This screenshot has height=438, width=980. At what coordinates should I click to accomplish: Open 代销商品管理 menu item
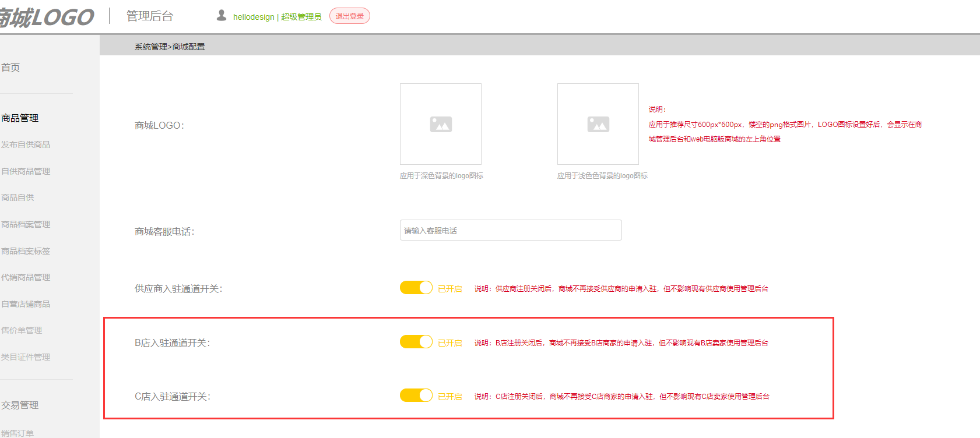click(26, 277)
